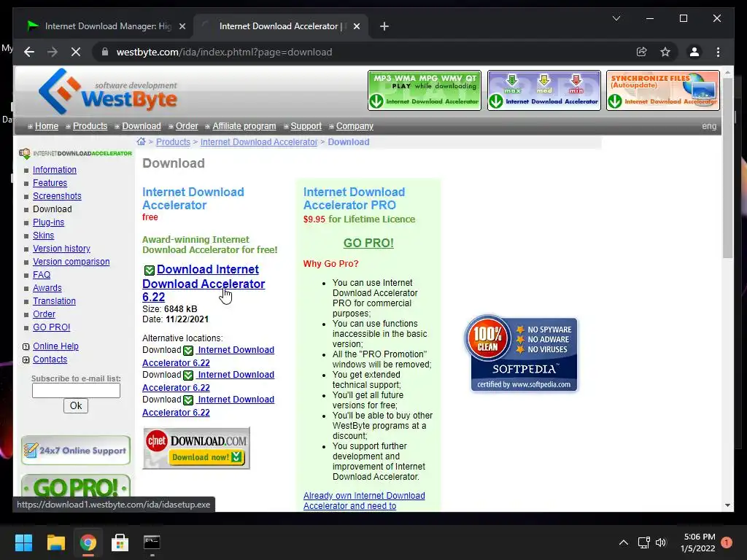The width and height of the screenshot is (747, 560).
Task: Open the Version comparison sidebar link
Action: coord(71,262)
